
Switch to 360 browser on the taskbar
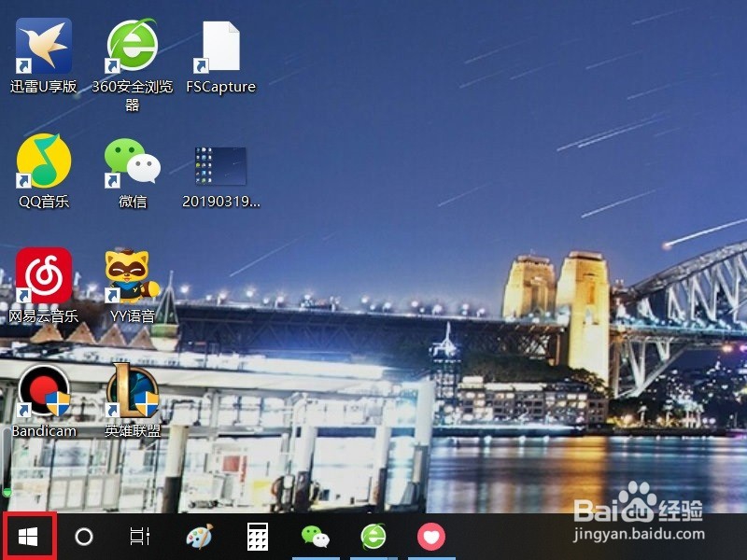click(x=373, y=537)
